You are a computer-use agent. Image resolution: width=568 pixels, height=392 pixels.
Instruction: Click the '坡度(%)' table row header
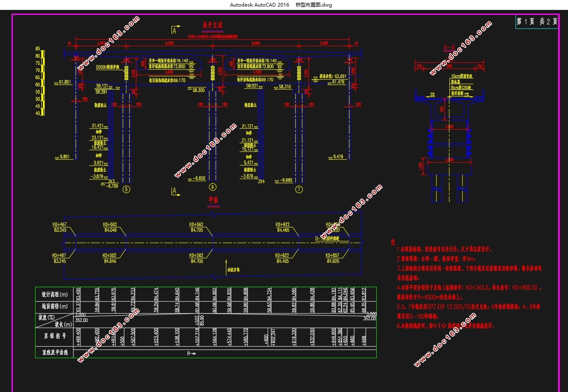tap(47, 318)
